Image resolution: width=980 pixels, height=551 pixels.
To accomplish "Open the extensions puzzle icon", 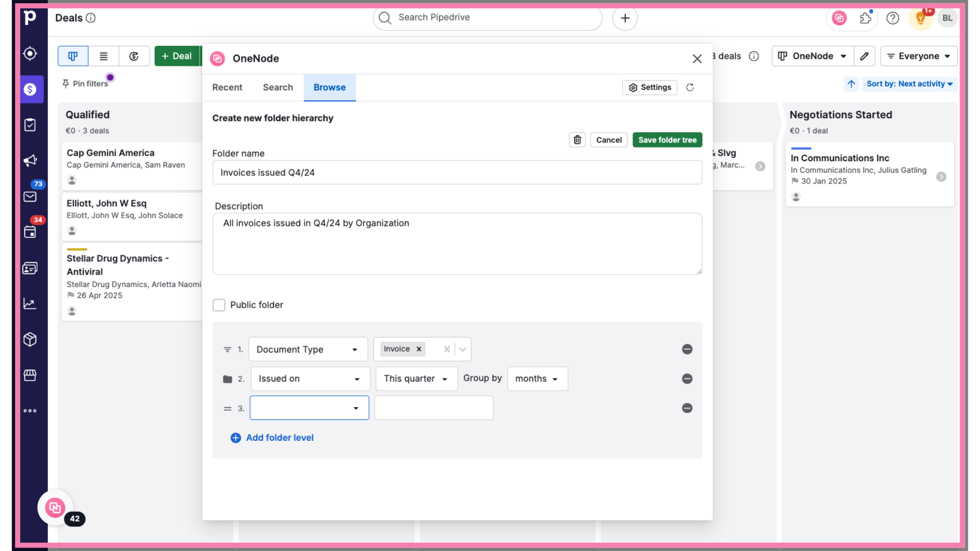I will 866,18.
